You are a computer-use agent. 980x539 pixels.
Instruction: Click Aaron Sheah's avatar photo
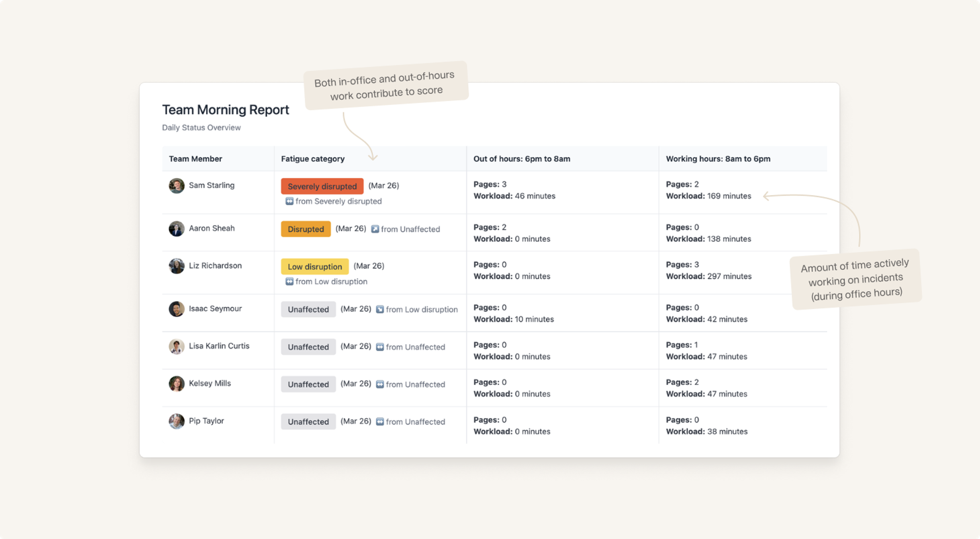[x=176, y=229]
